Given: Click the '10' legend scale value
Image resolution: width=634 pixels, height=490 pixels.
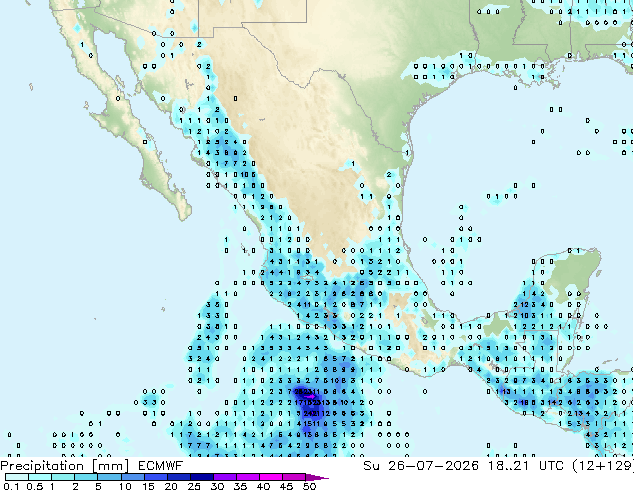Looking at the screenshot, I should (x=125, y=486).
